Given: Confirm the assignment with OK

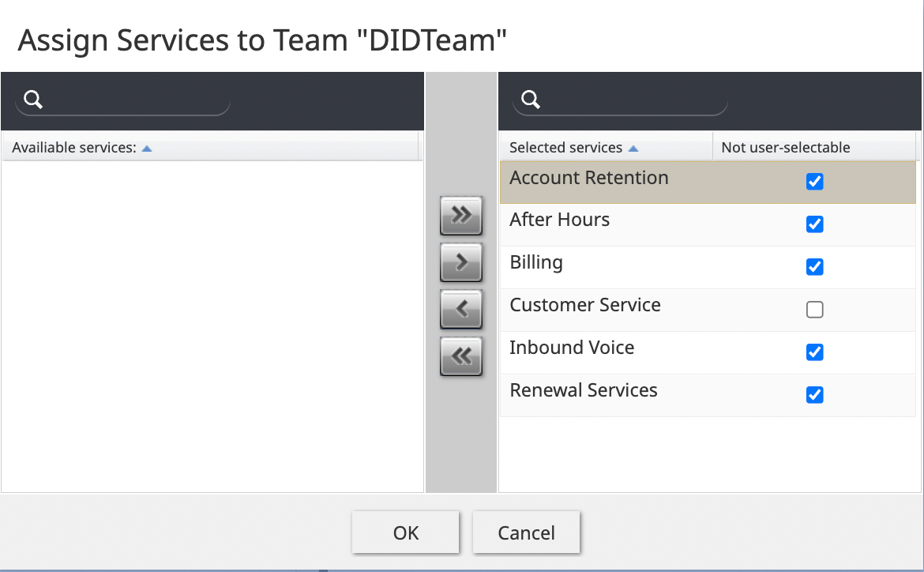Looking at the screenshot, I should [405, 532].
